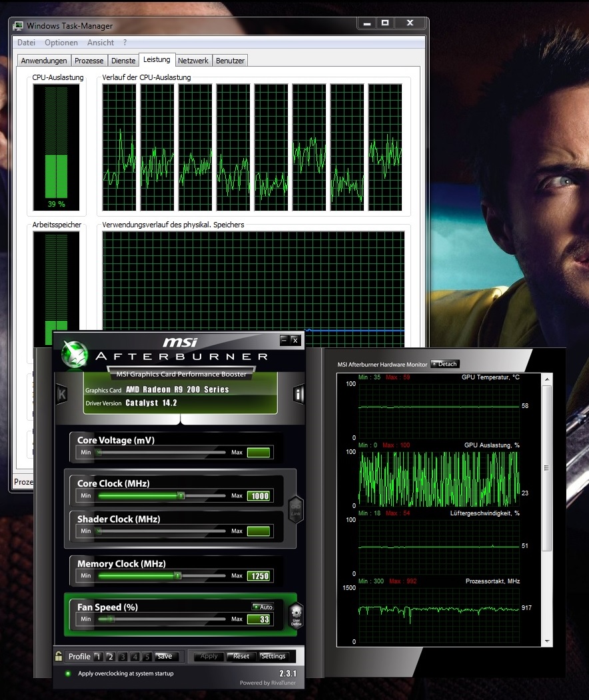589x700 pixels.
Task: Select the Leistung tab
Action: pyautogui.click(x=157, y=59)
